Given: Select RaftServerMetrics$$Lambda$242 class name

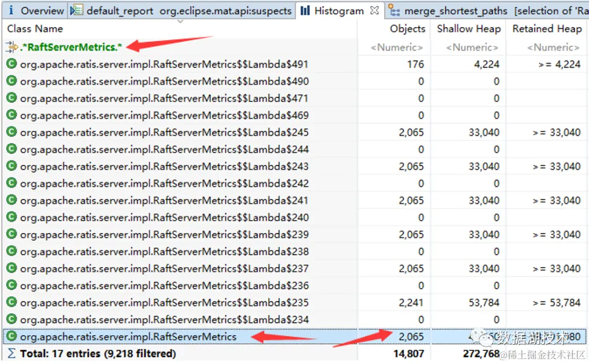Looking at the screenshot, I should tap(164, 184).
